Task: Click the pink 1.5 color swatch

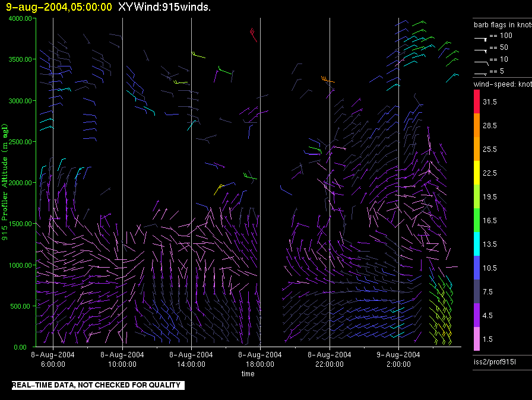Action: coord(477,339)
